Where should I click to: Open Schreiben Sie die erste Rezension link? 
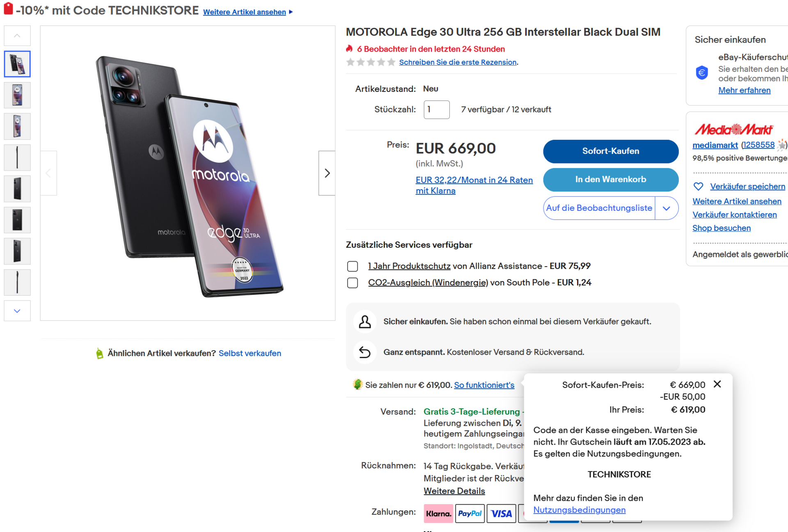point(458,62)
